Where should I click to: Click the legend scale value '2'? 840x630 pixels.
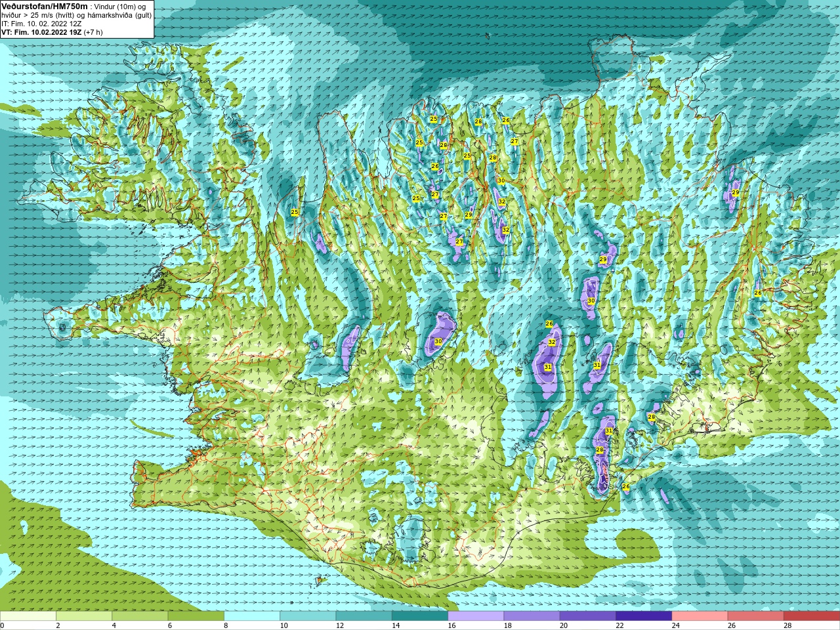pos(58,626)
